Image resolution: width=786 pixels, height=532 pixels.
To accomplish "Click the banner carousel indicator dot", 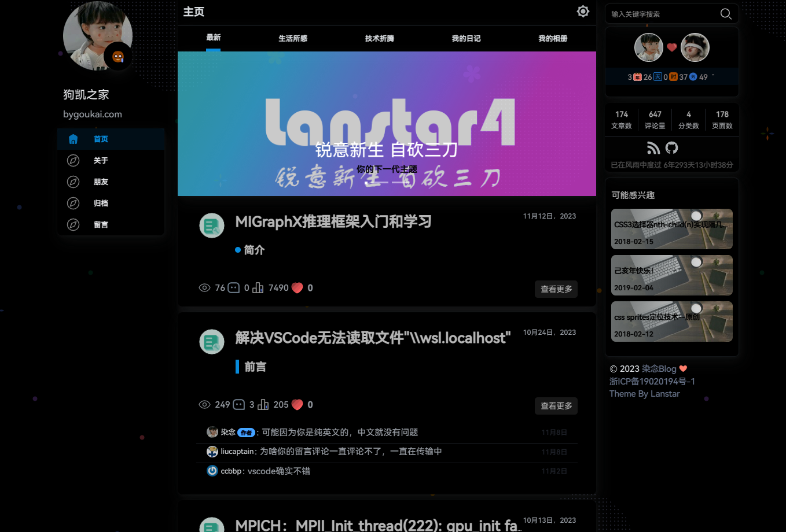I will tap(366, 183).
